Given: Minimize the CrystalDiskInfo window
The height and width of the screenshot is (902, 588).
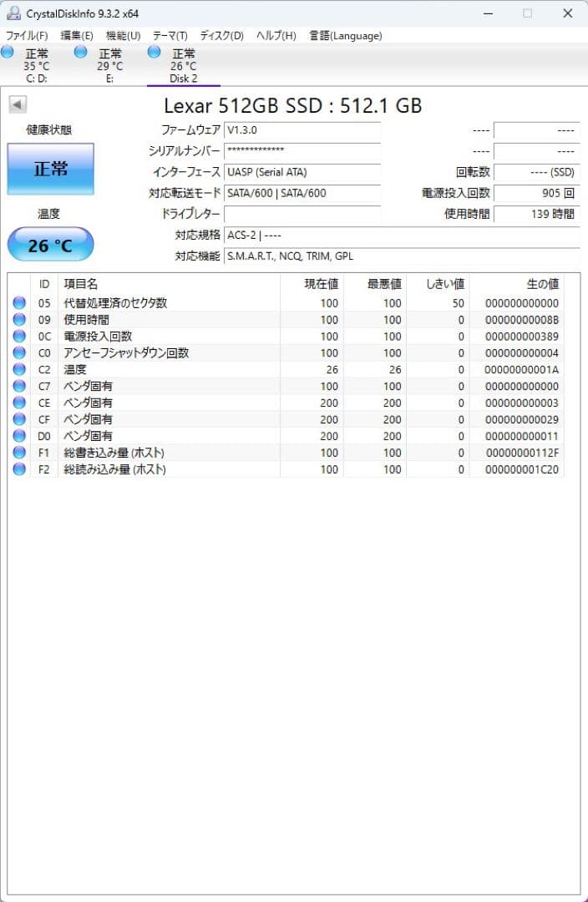Looking at the screenshot, I should click(488, 13).
